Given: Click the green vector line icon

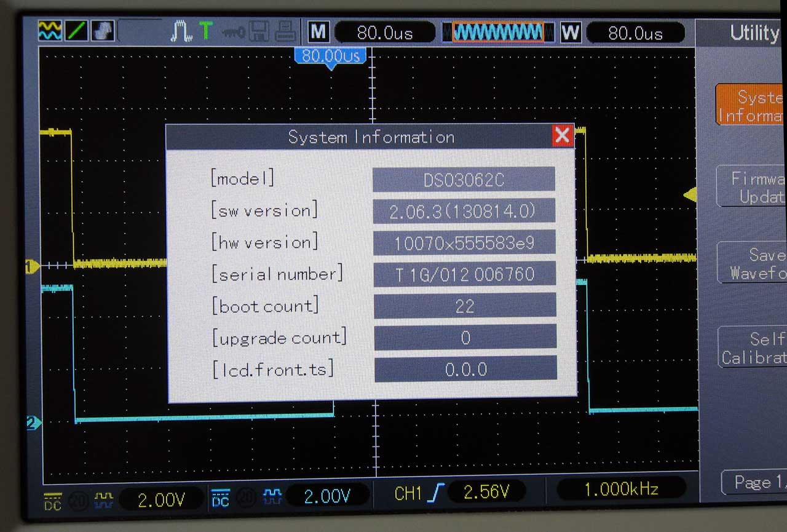Looking at the screenshot, I should [x=77, y=31].
